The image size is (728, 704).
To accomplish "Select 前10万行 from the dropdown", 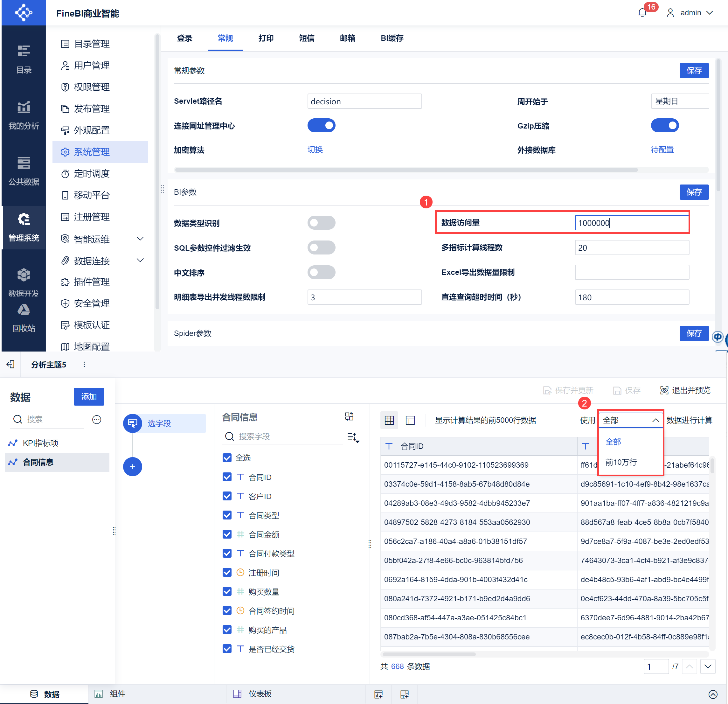I will pyautogui.click(x=621, y=462).
